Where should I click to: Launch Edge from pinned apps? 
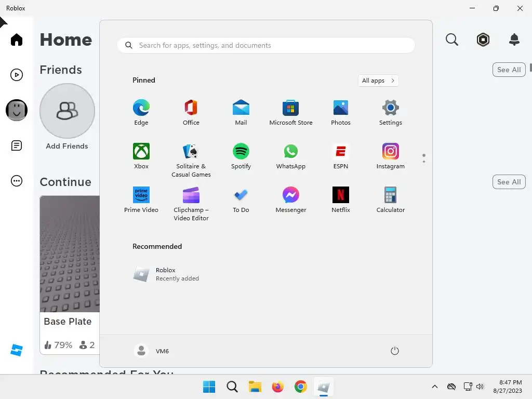click(x=141, y=112)
